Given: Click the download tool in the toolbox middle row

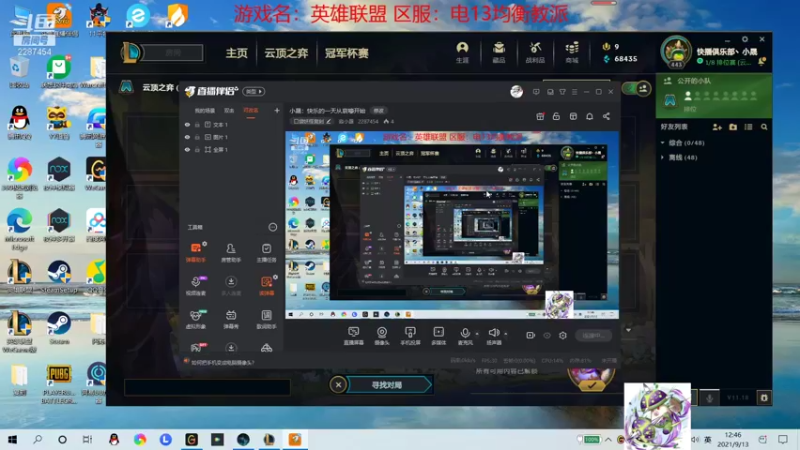Looking at the screenshot, I should point(231,286).
